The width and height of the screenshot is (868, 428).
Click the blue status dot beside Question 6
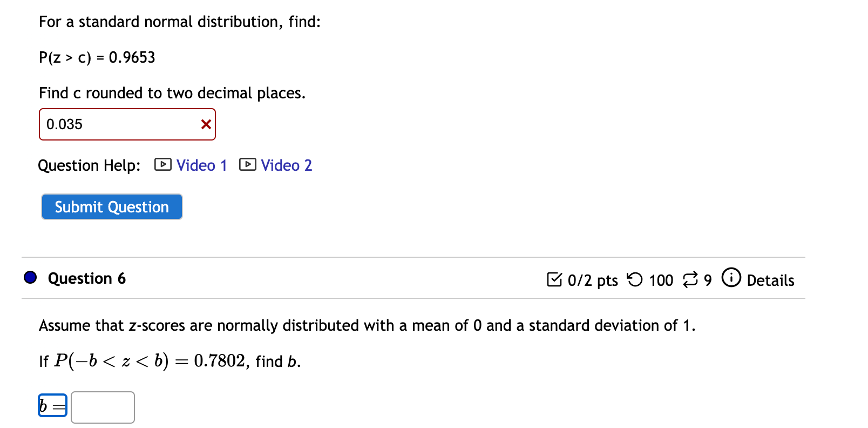31,278
